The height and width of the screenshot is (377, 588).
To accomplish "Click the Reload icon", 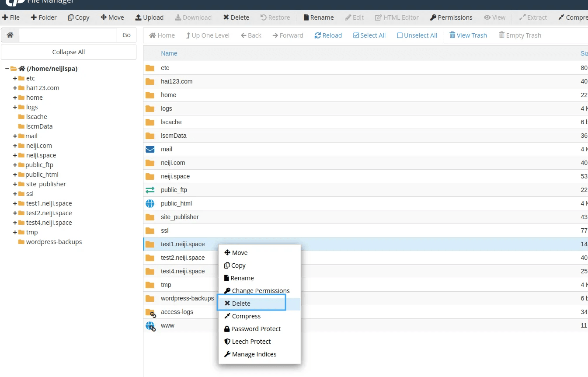I will (x=328, y=35).
